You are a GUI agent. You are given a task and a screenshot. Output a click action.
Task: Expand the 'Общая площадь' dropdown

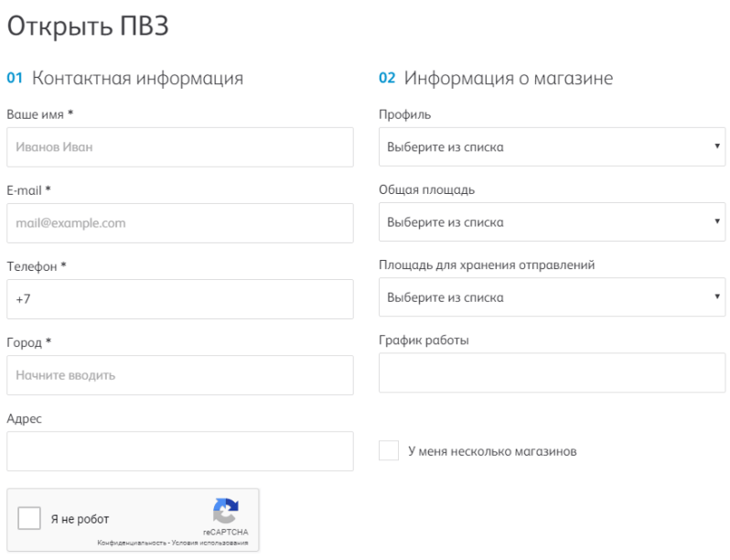pos(552,222)
